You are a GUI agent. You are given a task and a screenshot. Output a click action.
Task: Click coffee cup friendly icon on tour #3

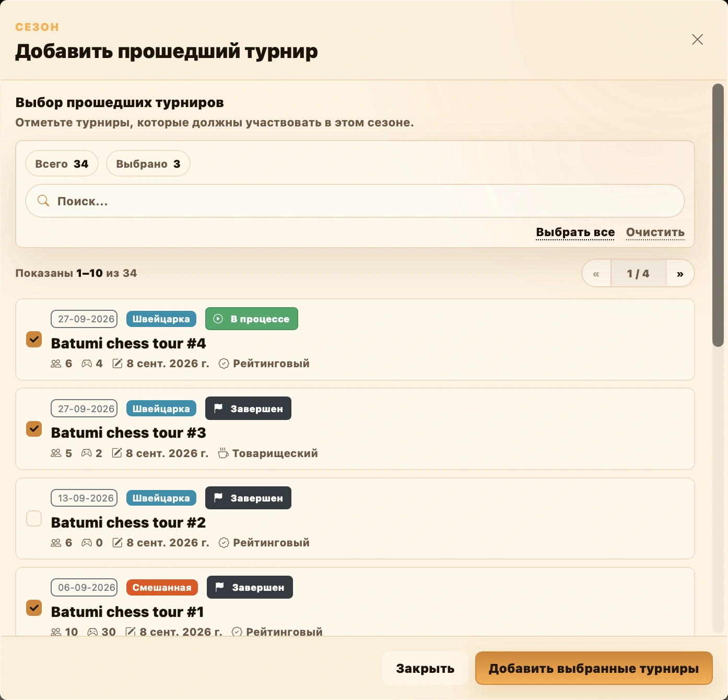point(223,453)
